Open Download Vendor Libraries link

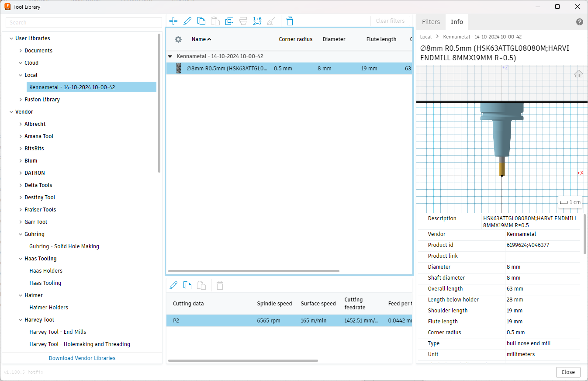tap(82, 358)
